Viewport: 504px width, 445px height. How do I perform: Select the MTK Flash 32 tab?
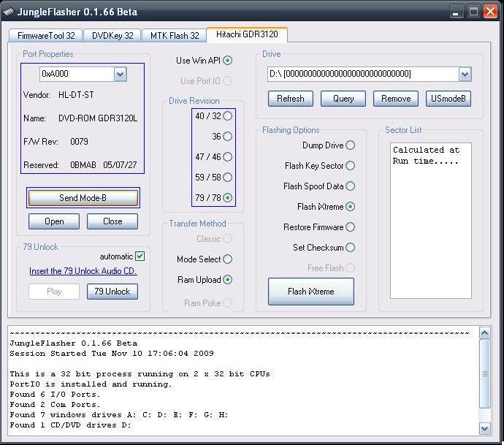(175, 36)
